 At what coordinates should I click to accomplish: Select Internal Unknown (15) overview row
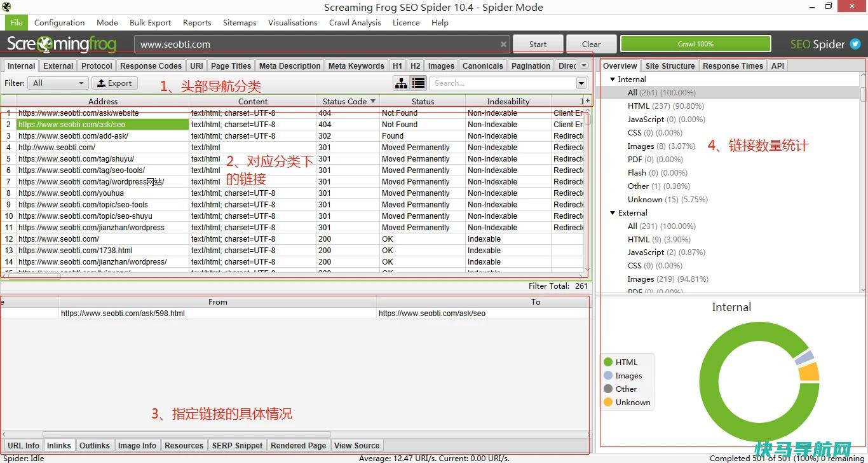(667, 200)
